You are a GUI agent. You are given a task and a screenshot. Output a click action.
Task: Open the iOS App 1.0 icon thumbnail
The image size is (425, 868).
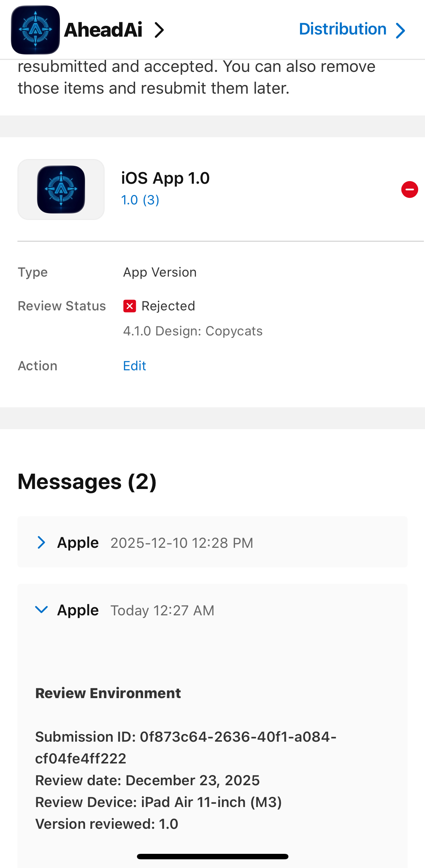point(61,190)
